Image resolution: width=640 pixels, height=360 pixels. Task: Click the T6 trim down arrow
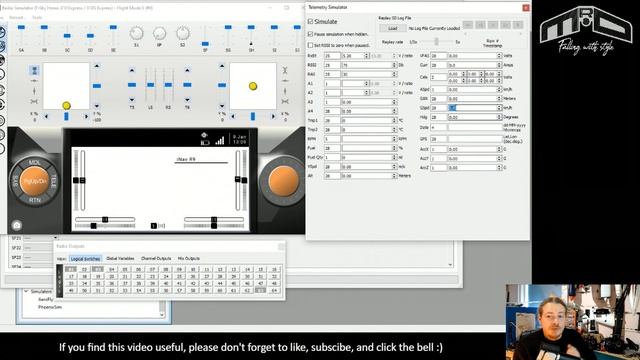[x=187, y=99]
